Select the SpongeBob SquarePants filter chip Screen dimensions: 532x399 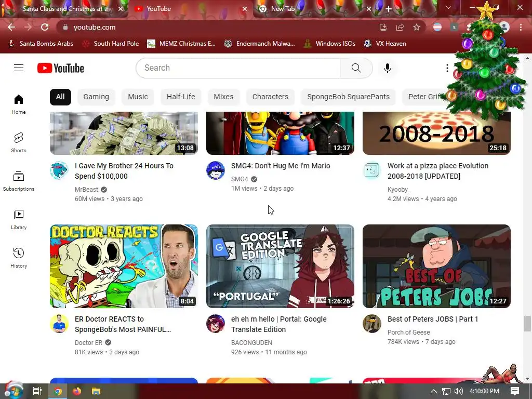(x=349, y=97)
